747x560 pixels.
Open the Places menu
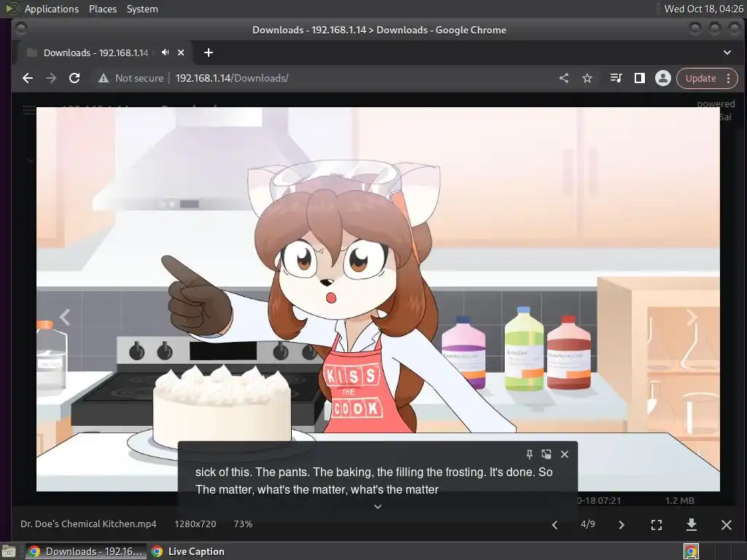pyautogui.click(x=103, y=9)
